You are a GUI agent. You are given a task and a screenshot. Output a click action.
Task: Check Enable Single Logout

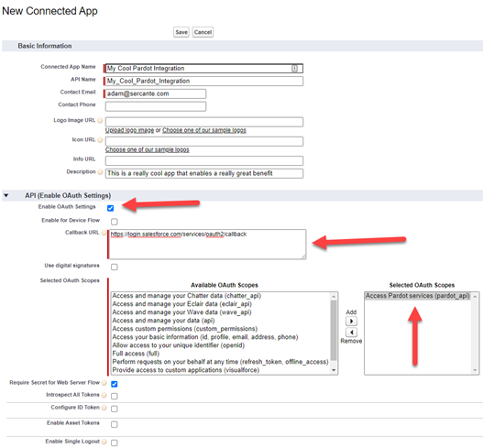pyautogui.click(x=115, y=443)
